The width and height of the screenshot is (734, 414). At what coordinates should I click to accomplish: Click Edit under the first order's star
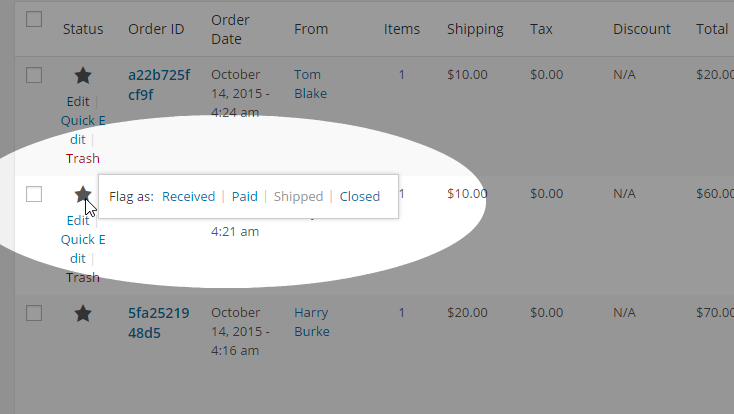[77, 101]
